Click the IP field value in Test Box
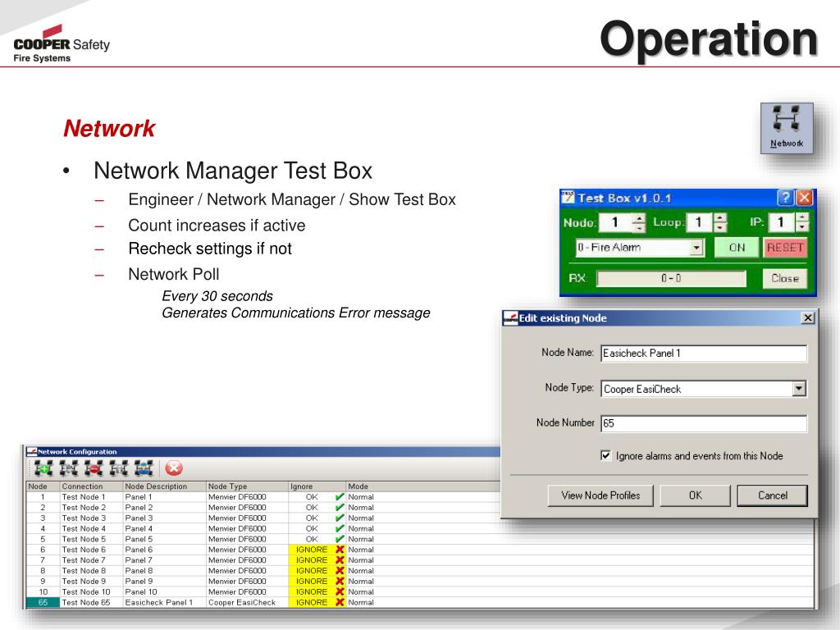This screenshot has width=840, height=630. coord(782,222)
